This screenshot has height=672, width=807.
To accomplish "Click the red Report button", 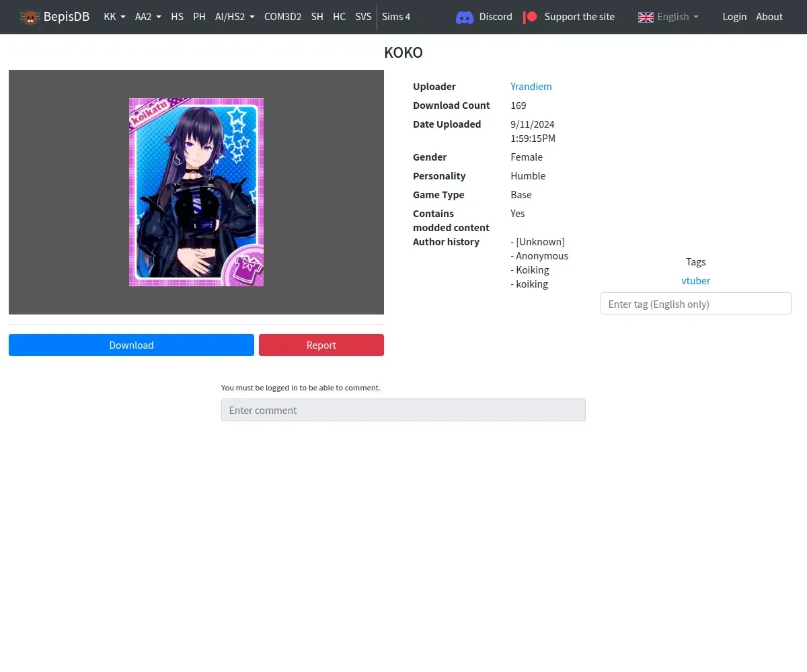I will [x=321, y=345].
